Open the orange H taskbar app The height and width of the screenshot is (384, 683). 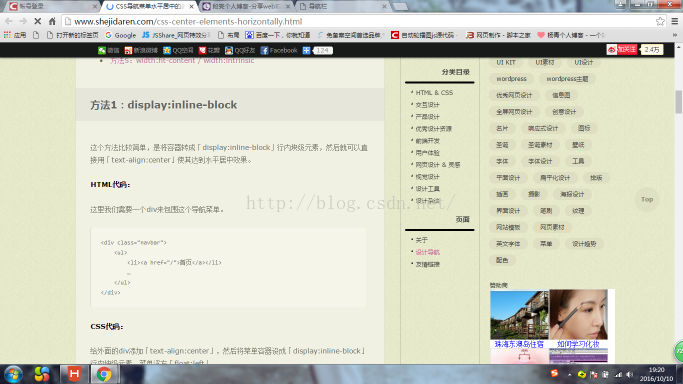point(74,374)
